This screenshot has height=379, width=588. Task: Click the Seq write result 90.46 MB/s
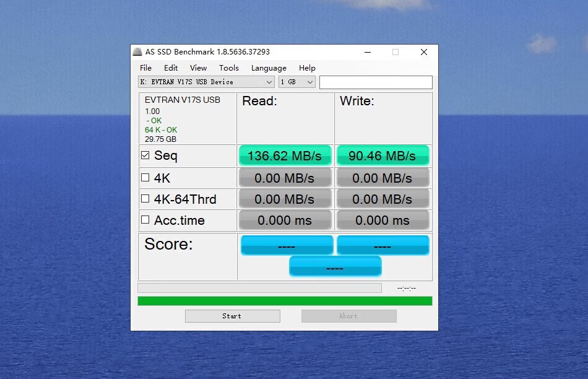click(383, 155)
